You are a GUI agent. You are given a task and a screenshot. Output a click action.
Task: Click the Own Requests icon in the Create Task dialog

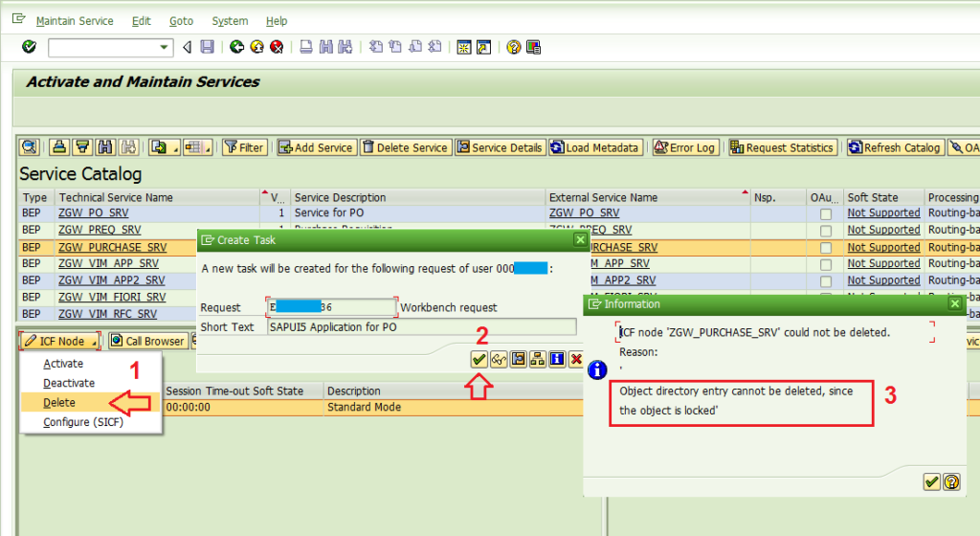[518, 359]
